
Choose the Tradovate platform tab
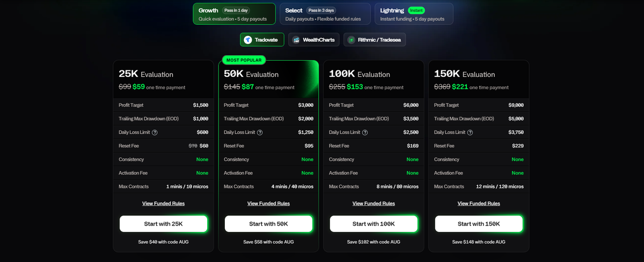pos(262,40)
